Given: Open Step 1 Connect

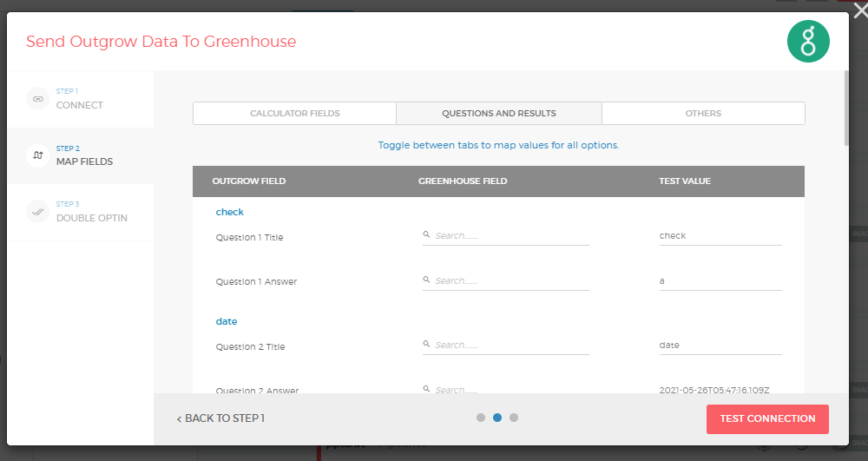Looking at the screenshot, I should coord(81,99).
